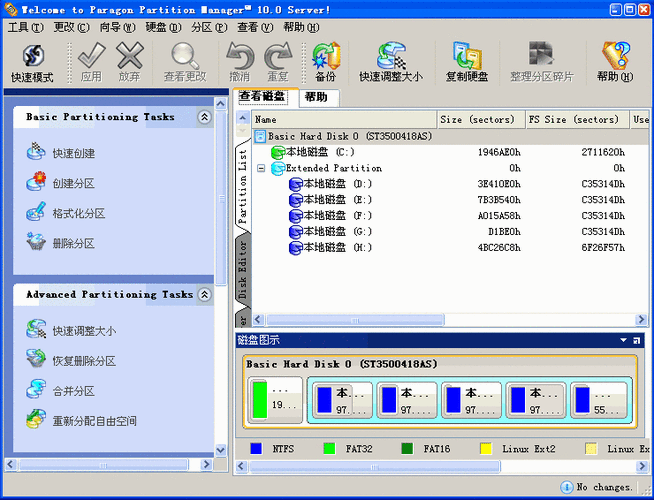Sort by FS Size (sectors) column header
Screen dimensions: 654x500
(x=578, y=120)
